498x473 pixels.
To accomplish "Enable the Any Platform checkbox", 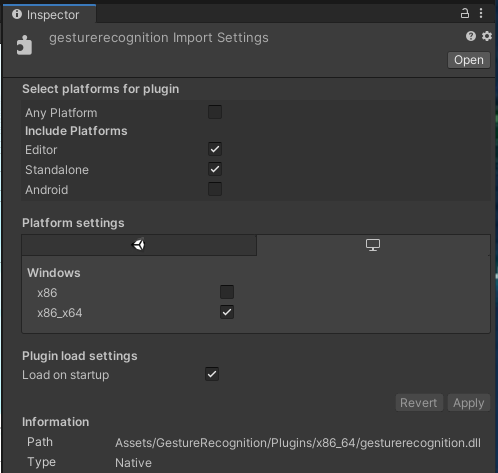I will point(215,112).
